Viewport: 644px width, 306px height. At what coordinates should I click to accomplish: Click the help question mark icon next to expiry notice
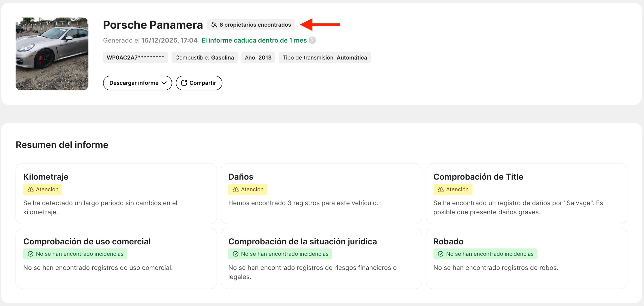pos(312,40)
